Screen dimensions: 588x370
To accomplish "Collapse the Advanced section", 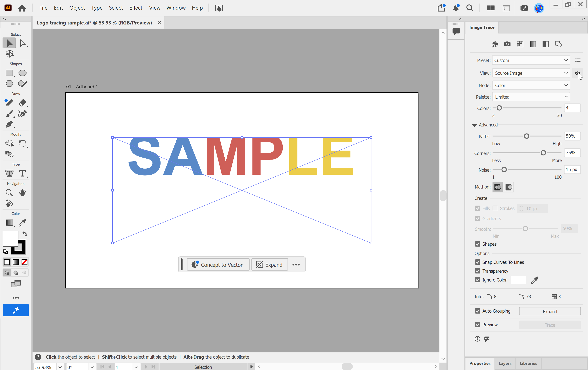I will click(x=474, y=125).
